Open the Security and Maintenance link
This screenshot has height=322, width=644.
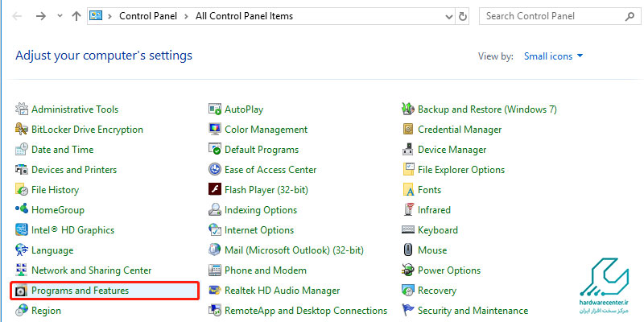click(473, 311)
